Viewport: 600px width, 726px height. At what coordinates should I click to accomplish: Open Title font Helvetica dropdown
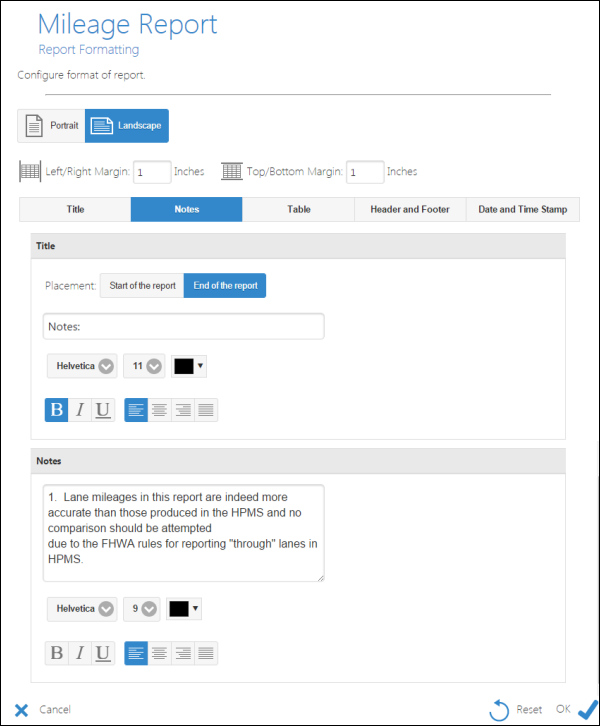click(x=82, y=366)
